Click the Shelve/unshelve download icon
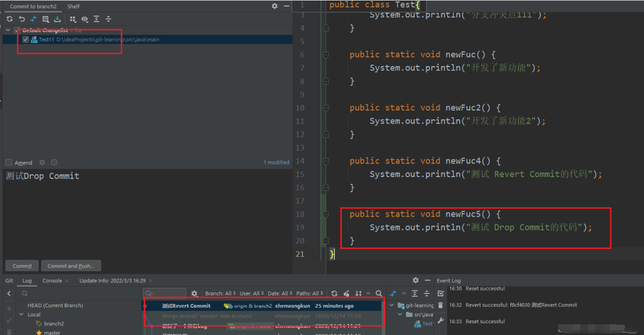The width and height of the screenshot is (644, 335). [57, 19]
